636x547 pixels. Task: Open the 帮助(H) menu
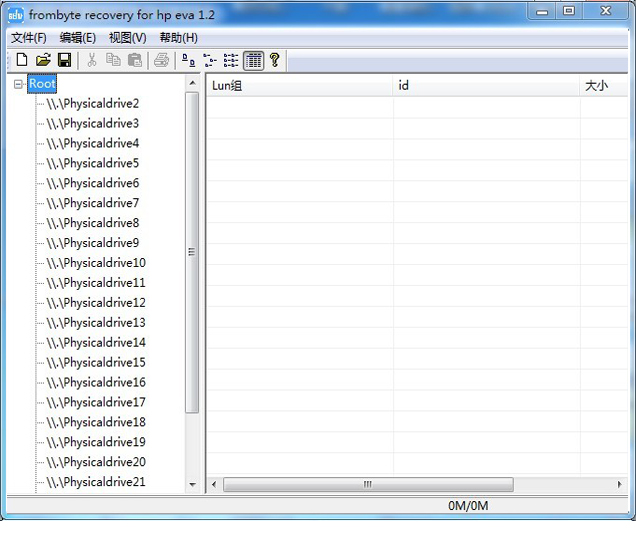tap(178, 38)
